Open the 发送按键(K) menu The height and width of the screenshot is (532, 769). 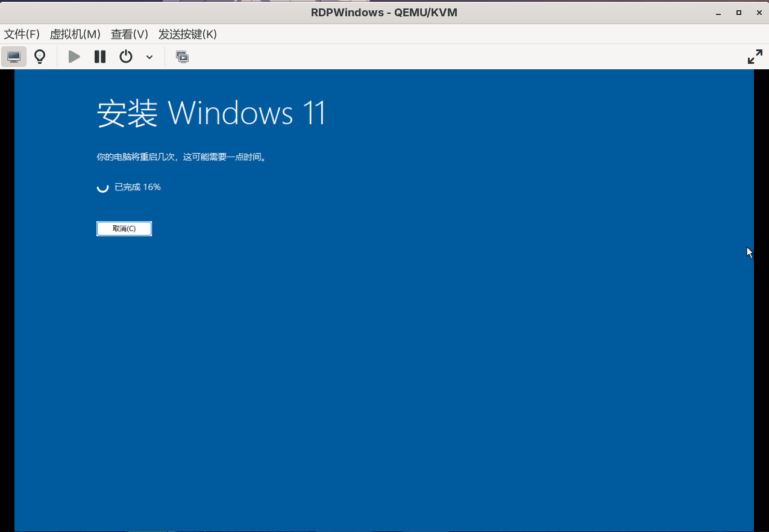click(x=187, y=34)
